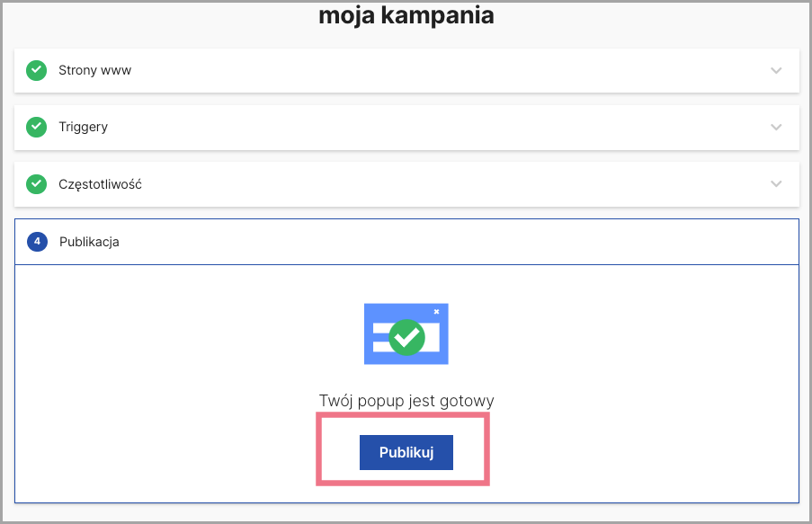Viewport: 812px width, 524px height.
Task: Open the Częstotliwość step label
Action: tap(100, 184)
